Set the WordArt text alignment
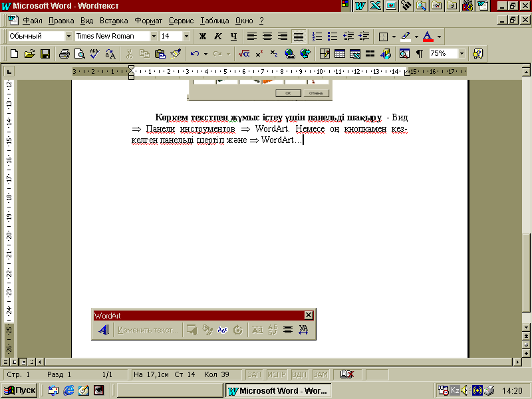Screen dimensions: 532x399 288,330
